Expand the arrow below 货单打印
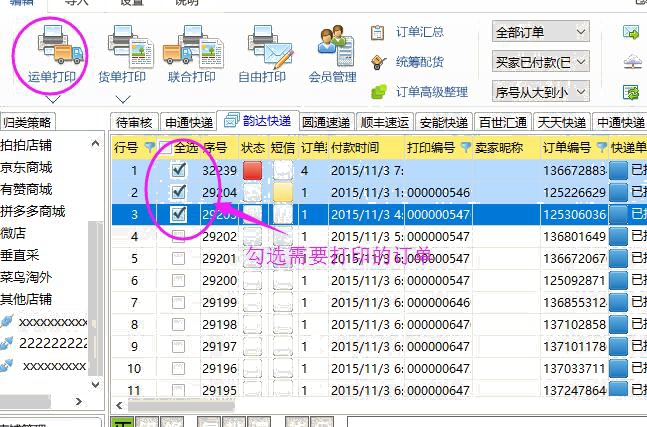Viewport: 647px width, 427px height. [x=123, y=99]
